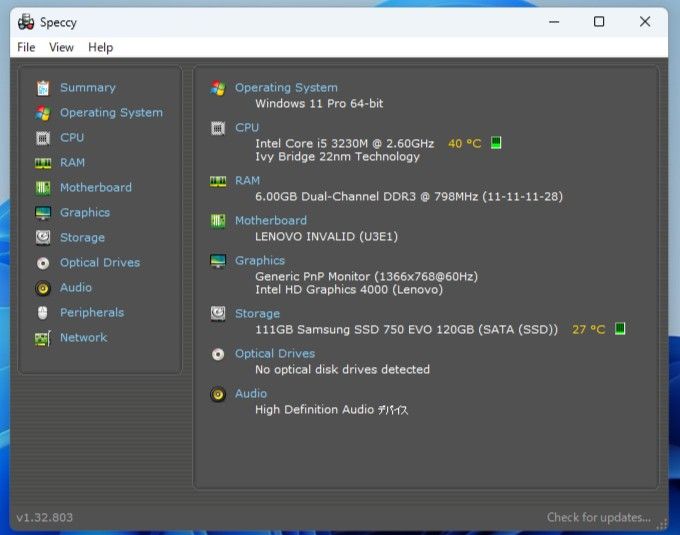Image resolution: width=680 pixels, height=535 pixels.
Task: Click the storage temperature green indicator
Action: 620,329
